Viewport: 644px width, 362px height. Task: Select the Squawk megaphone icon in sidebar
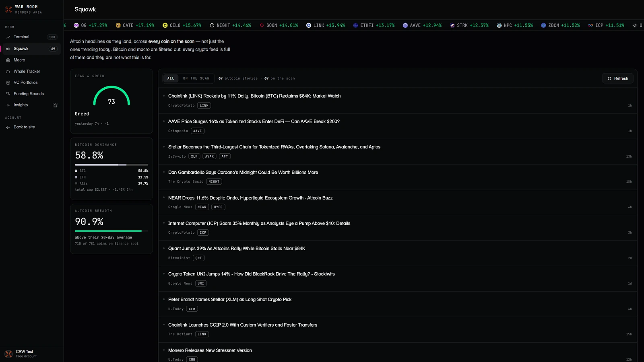point(8,49)
